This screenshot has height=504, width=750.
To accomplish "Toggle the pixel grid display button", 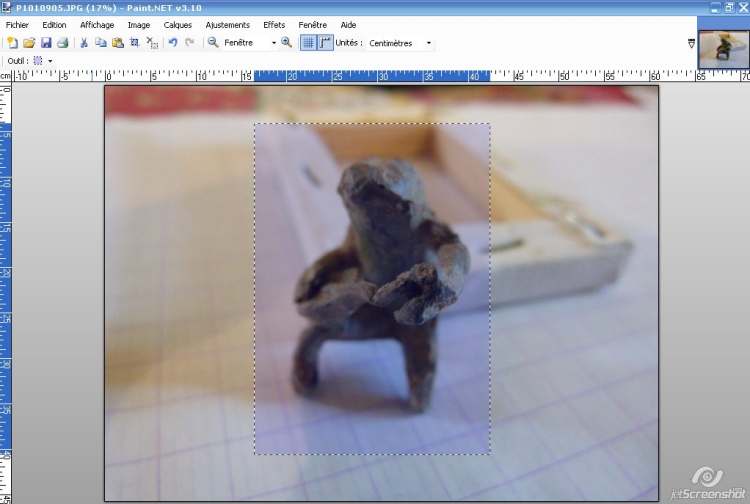I will [309, 43].
